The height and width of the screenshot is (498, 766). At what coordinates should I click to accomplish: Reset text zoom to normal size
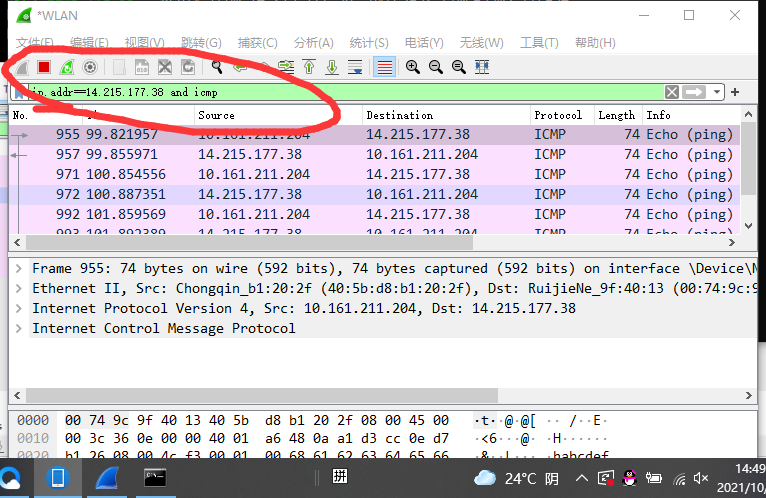pos(459,67)
